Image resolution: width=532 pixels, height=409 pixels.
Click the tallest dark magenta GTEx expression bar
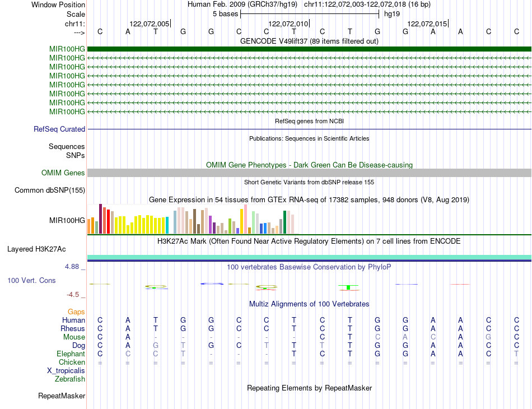[x=100, y=219]
